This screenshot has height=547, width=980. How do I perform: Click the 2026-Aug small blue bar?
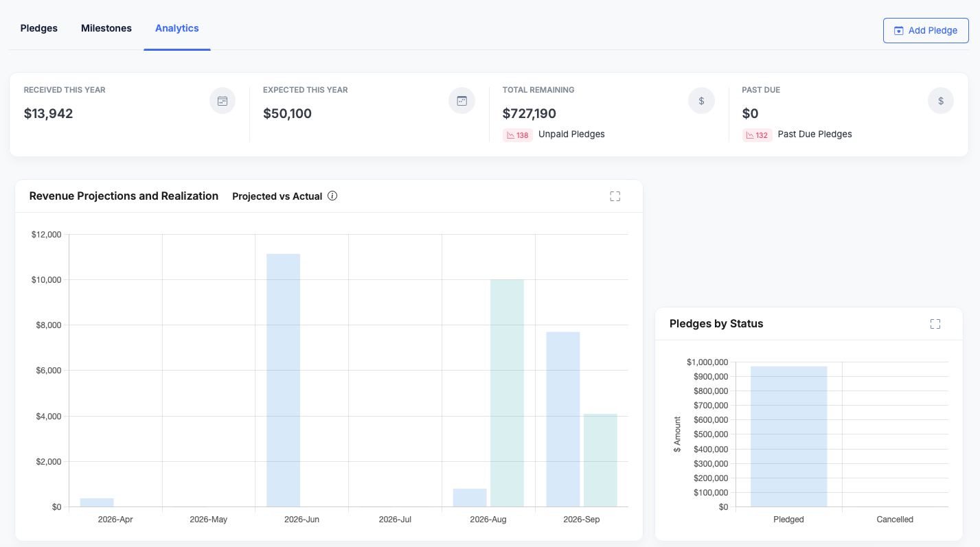[470, 498]
